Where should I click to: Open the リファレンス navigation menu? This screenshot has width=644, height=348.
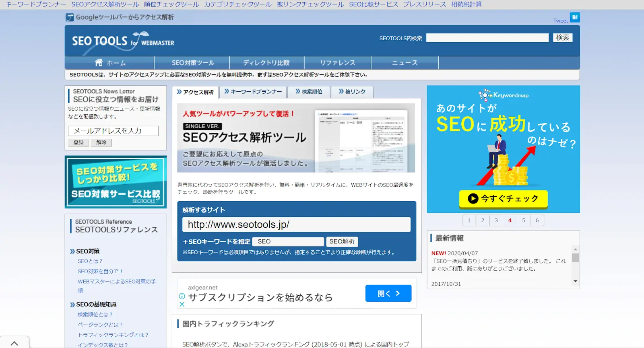point(338,63)
